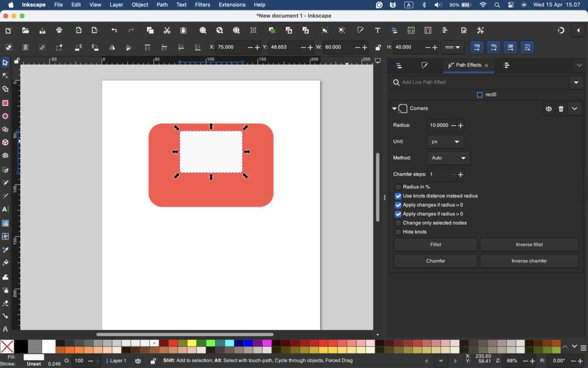Pick the Text tool in the toolbox

6,209
